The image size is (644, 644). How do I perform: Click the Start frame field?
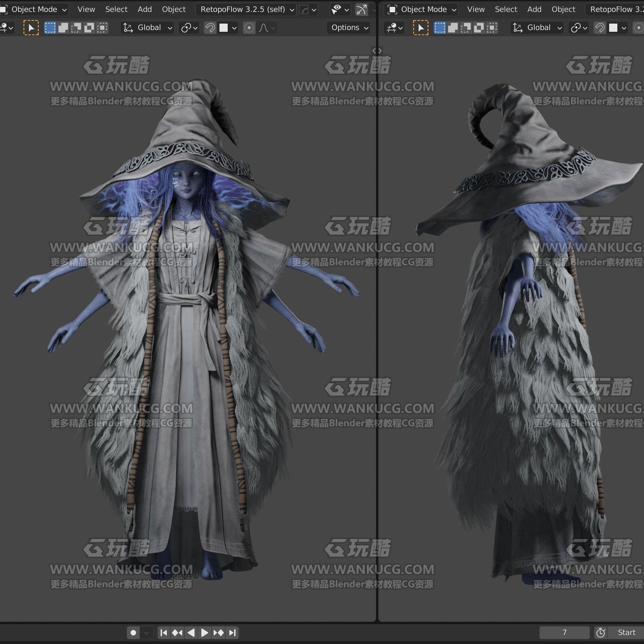626,633
